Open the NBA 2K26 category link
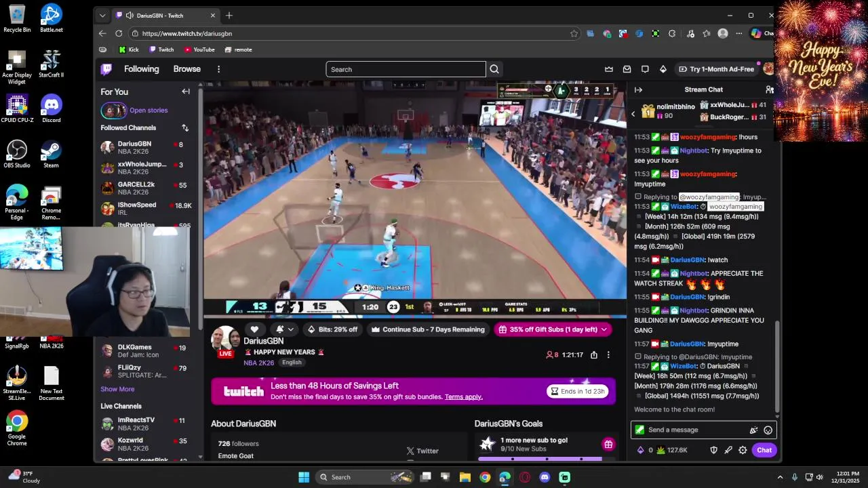868x488 pixels. click(x=258, y=363)
